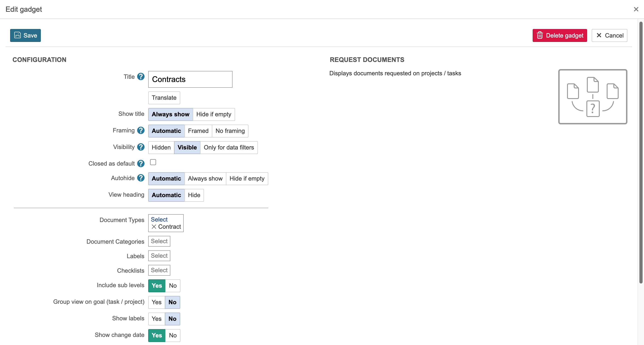Enable the Closed as default checkbox
The width and height of the screenshot is (644, 345).
pos(153,162)
